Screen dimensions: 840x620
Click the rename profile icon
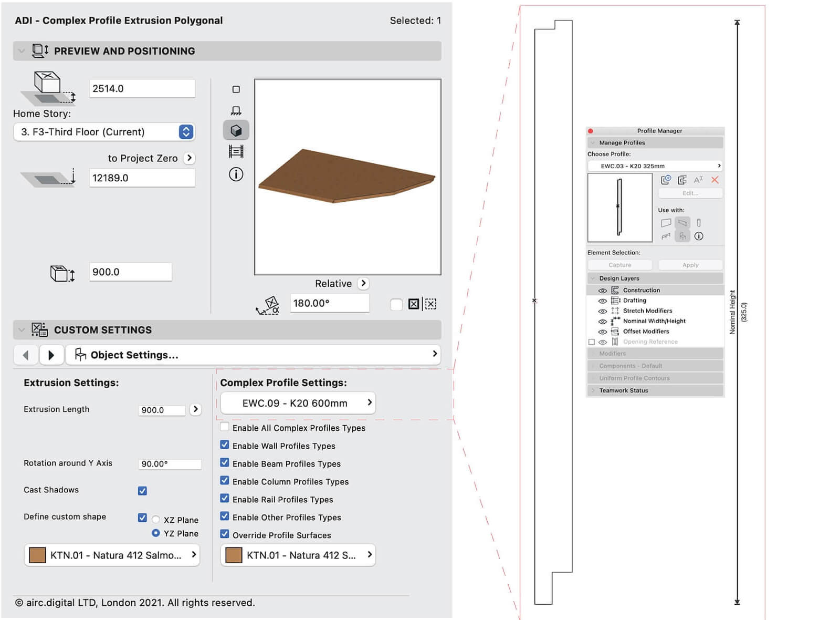pos(698,180)
